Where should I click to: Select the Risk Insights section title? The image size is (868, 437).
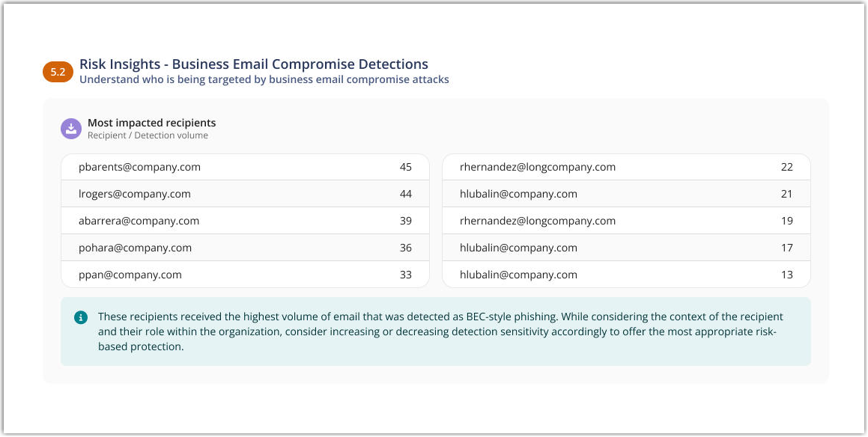click(254, 64)
